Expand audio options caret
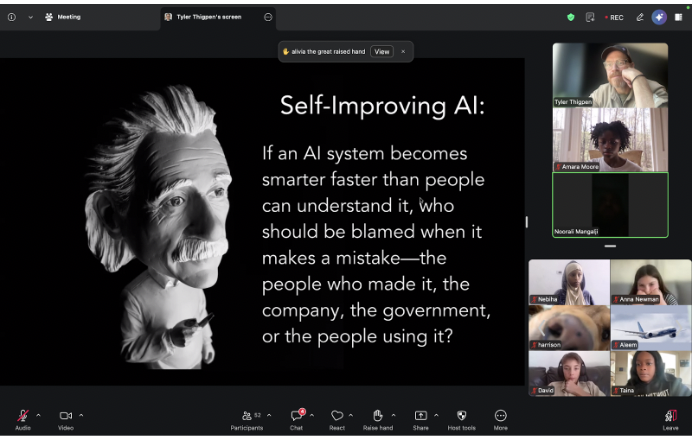 tap(38, 415)
